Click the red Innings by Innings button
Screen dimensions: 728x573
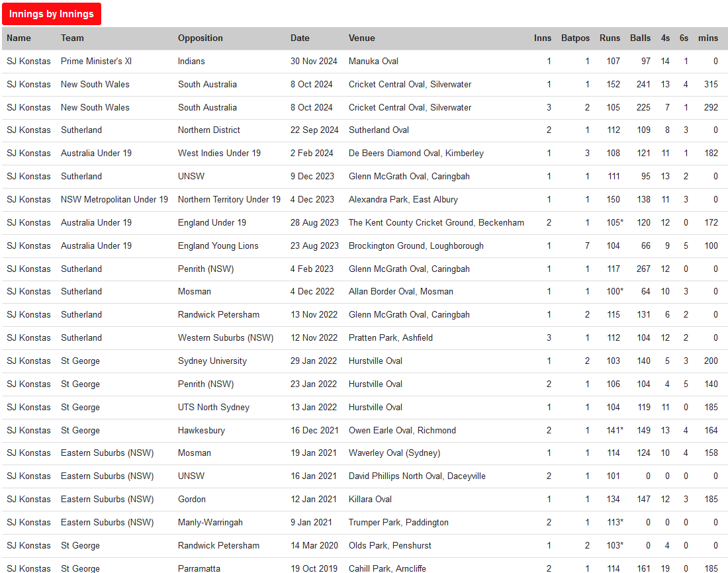tap(52, 14)
